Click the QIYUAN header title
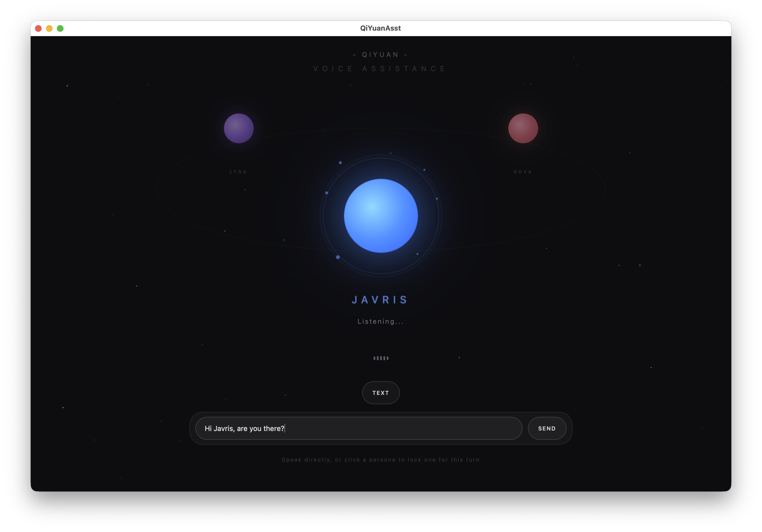 tap(381, 54)
